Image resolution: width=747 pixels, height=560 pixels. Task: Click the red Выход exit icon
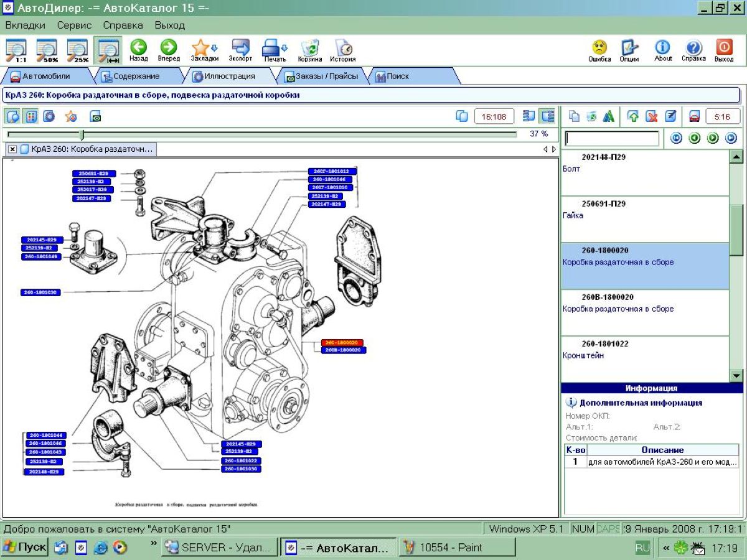tap(724, 50)
